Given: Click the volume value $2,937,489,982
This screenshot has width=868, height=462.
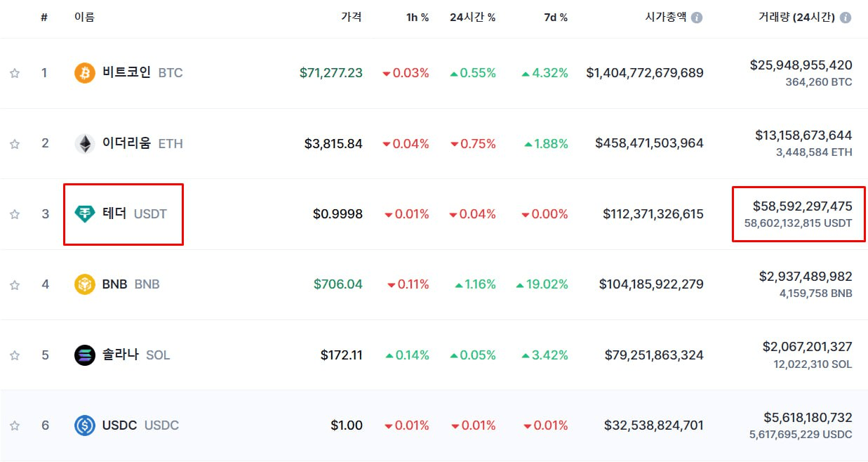Looking at the screenshot, I should 806,277.
